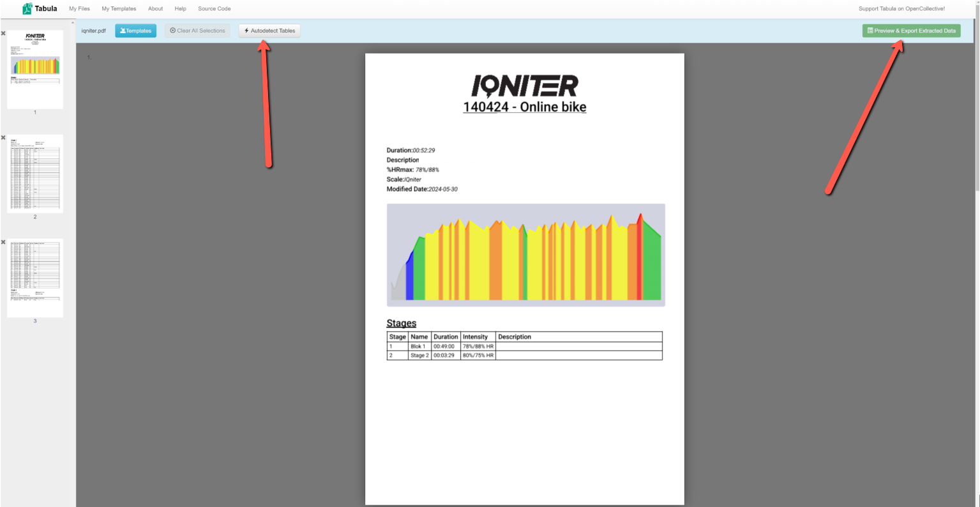Follow Support Tabula on OpenCollective link

901,9
